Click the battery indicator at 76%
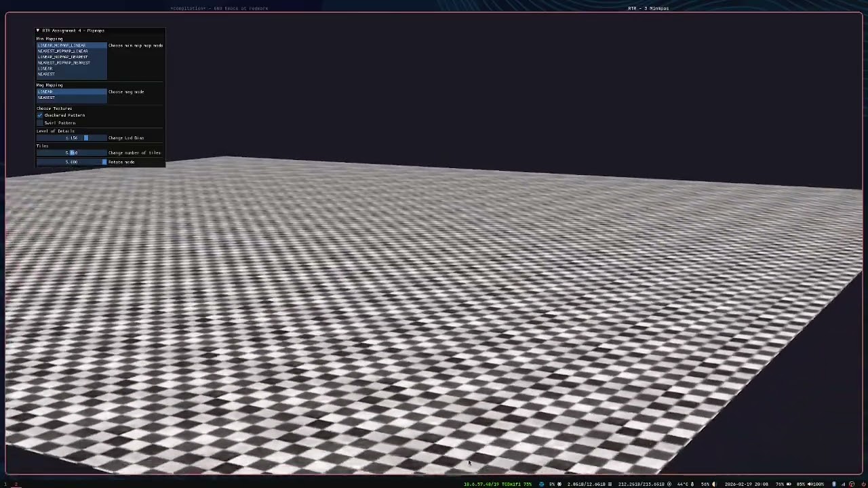The image size is (868, 488). point(783,484)
